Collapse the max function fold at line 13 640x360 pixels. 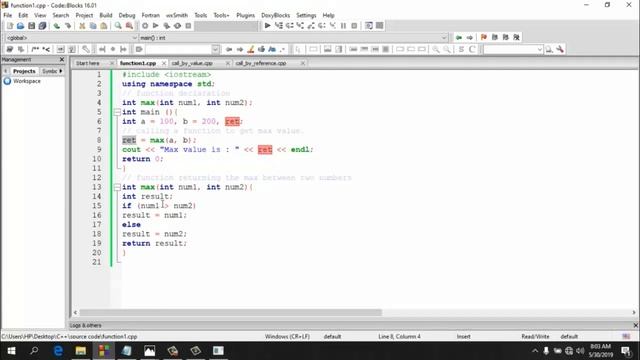117,187
